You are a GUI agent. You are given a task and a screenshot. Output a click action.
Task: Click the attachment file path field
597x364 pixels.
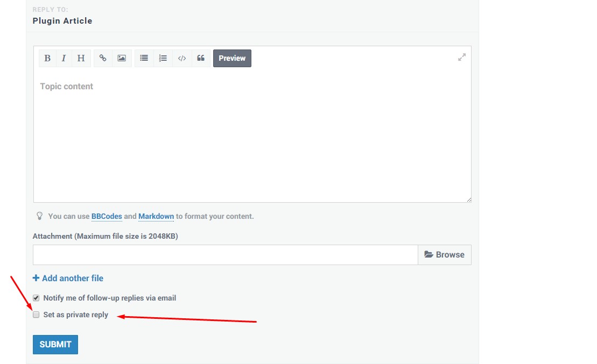(226, 255)
